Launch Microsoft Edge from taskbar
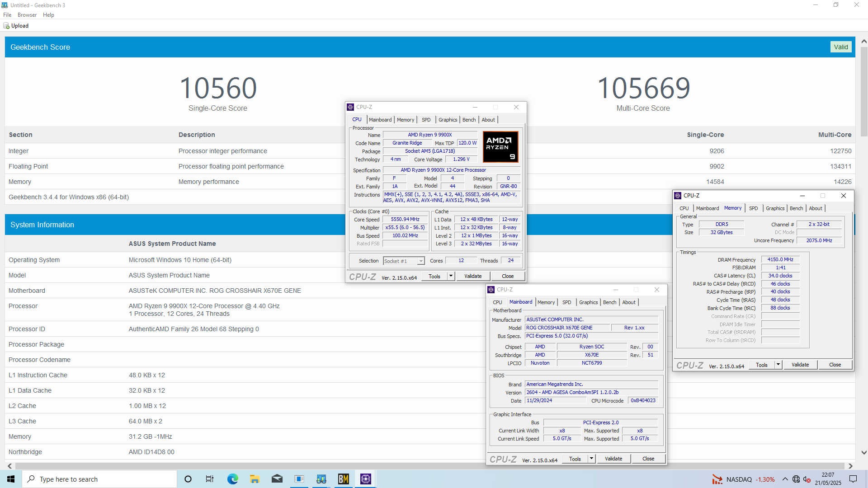The width and height of the screenshot is (868, 488). coord(232,479)
